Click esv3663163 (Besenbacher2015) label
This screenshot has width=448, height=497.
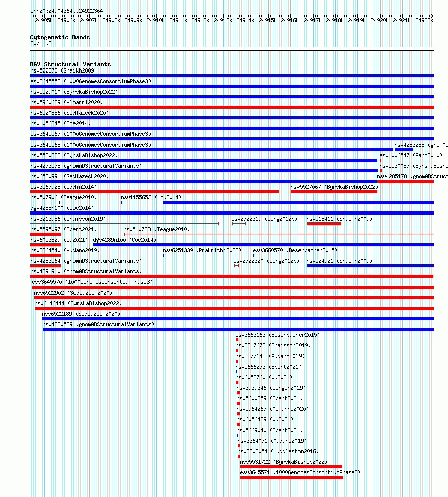pos(277,335)
